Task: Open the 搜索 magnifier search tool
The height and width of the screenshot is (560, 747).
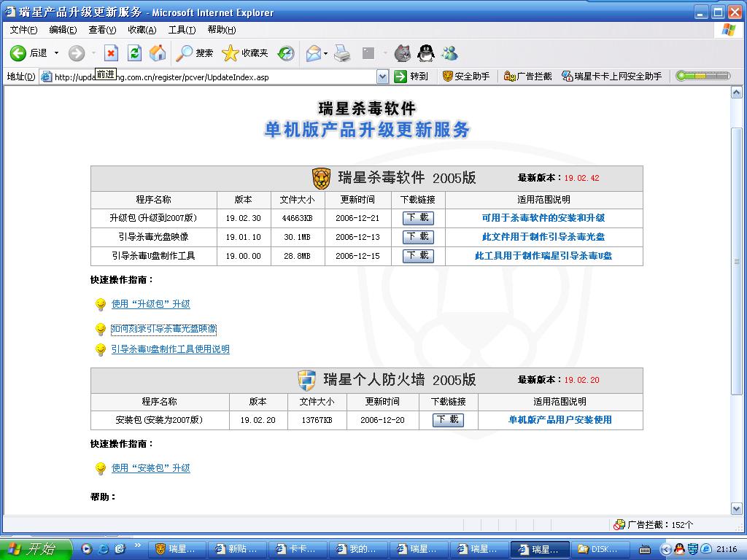Action: 194,52
